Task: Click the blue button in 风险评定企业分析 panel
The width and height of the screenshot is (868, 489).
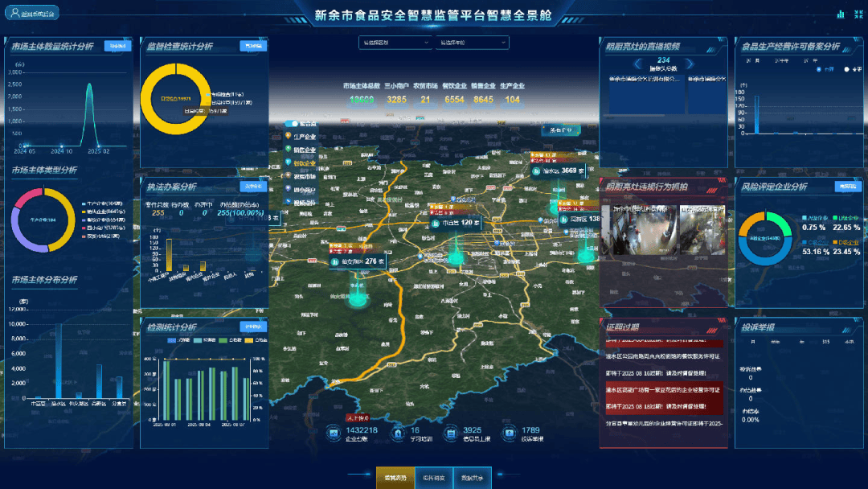Action: [847, 187]
